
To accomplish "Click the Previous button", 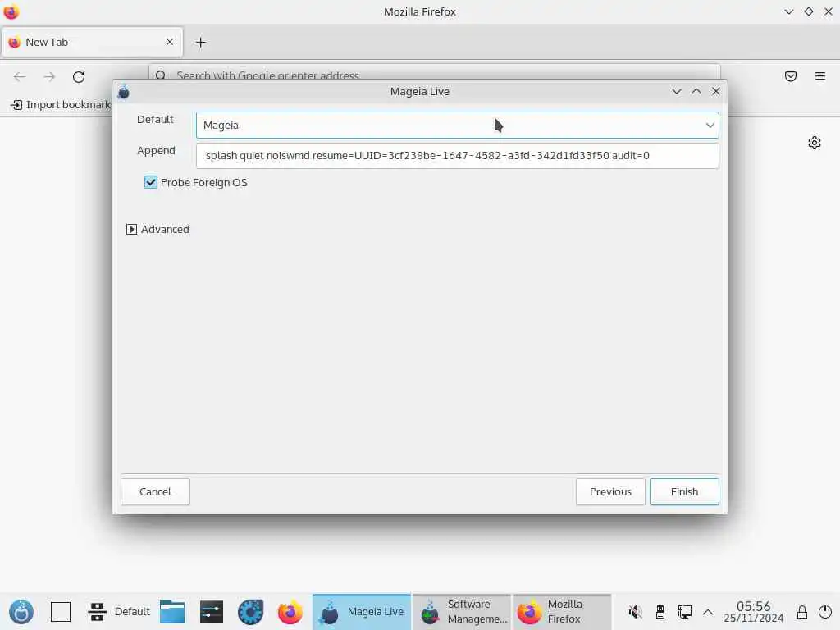I will coord(610,492).
